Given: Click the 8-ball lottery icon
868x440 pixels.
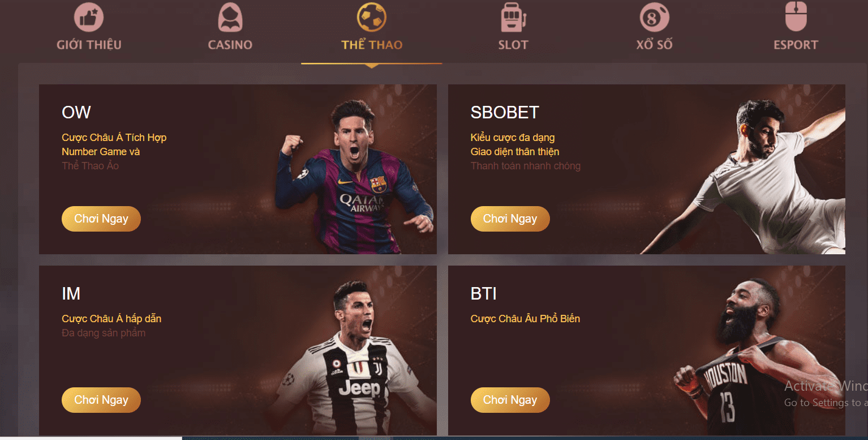Looking at the screenshot, I should pyautogui.click(x=655, y=17).
